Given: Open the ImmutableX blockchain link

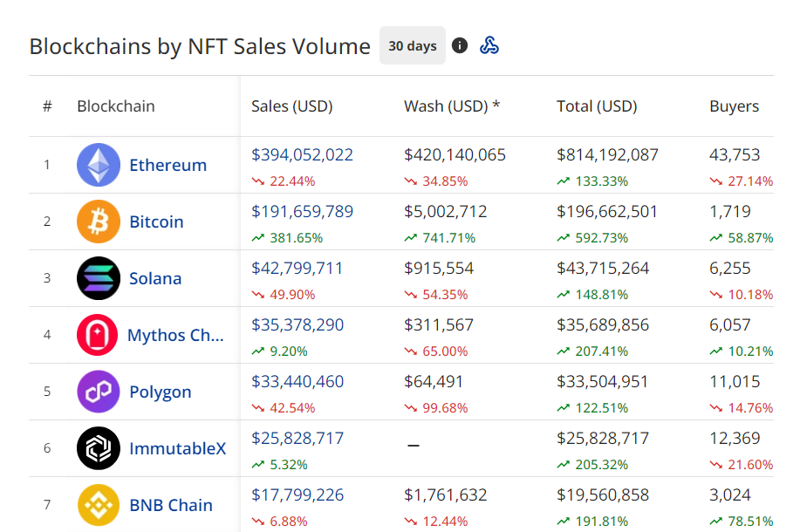Looking at the screenshot, I should [178, 447].
